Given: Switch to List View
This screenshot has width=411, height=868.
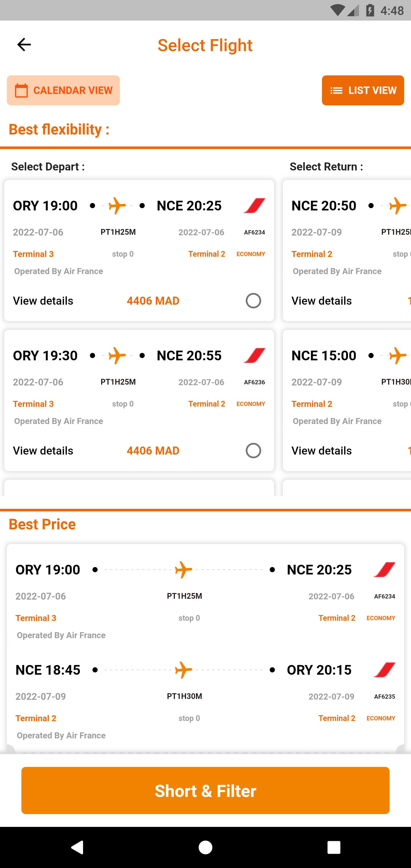Looking at the screenshot, I should (363, 90).
